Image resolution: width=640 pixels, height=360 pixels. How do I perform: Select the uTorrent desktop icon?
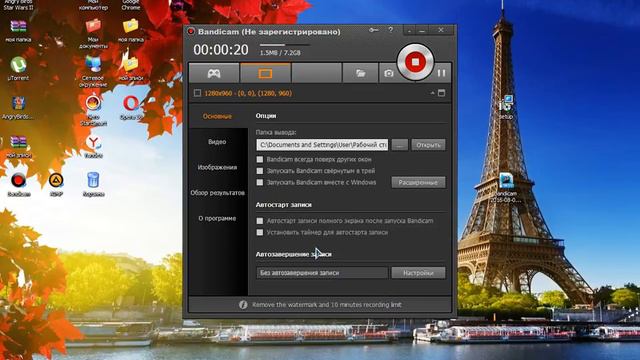18,69
